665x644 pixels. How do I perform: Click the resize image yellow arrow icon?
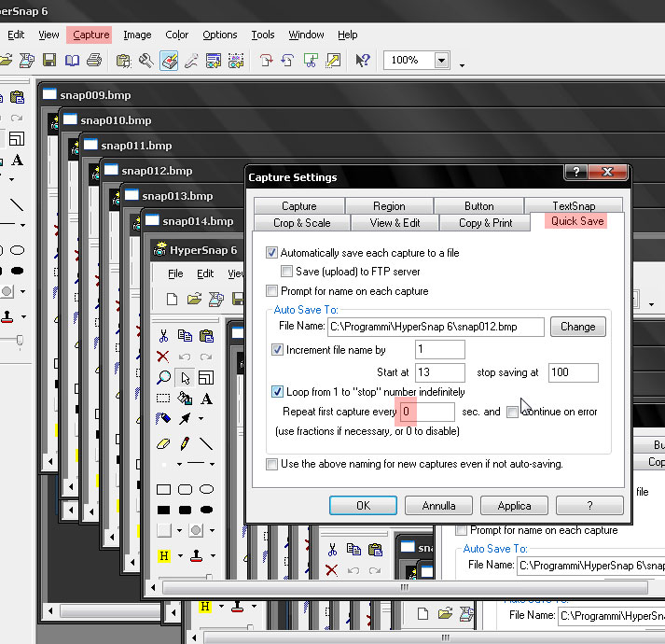[x=333, y=61]
